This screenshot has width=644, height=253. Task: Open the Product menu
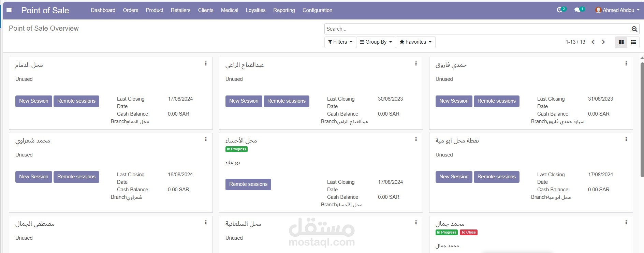[x=155, y=10]
